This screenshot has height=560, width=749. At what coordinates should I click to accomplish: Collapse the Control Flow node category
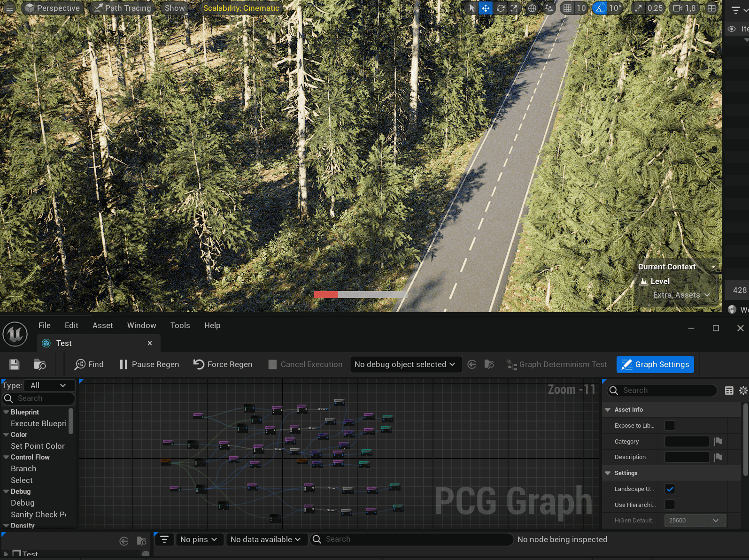(x=6, y=457)
